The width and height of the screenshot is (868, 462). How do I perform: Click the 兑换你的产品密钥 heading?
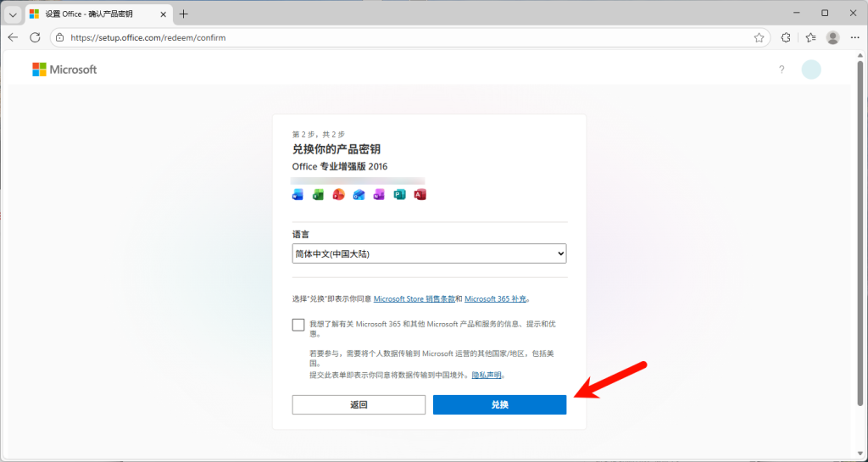pyautogui.click(x=337, y=149)
